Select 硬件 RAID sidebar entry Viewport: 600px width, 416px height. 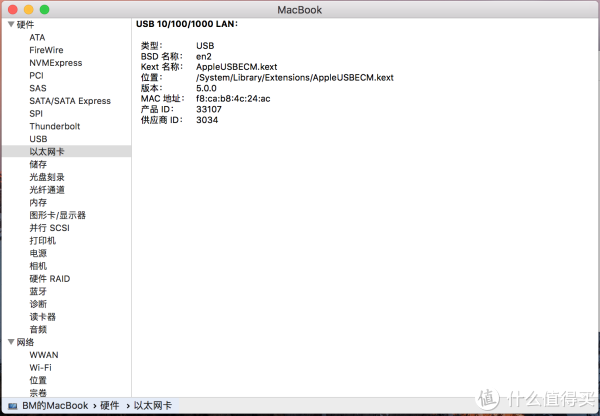(50, 279)
